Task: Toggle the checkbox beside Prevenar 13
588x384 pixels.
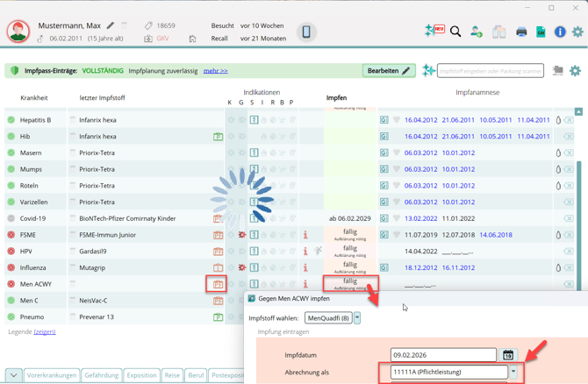Action: pos(73,317)
